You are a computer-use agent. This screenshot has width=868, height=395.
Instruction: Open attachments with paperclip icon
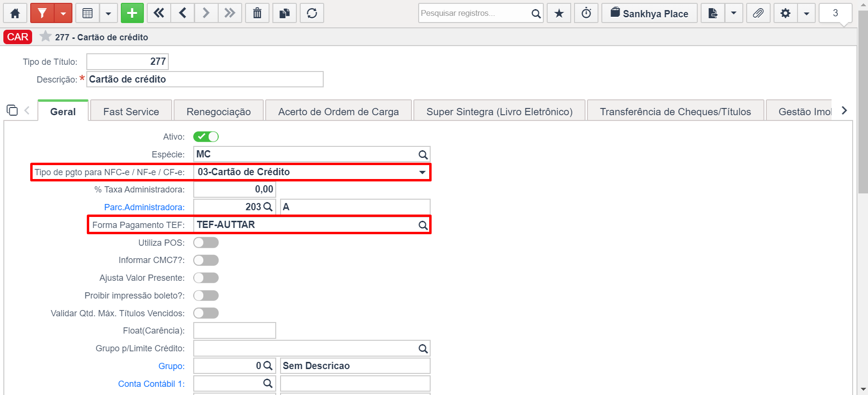[758, 13]
